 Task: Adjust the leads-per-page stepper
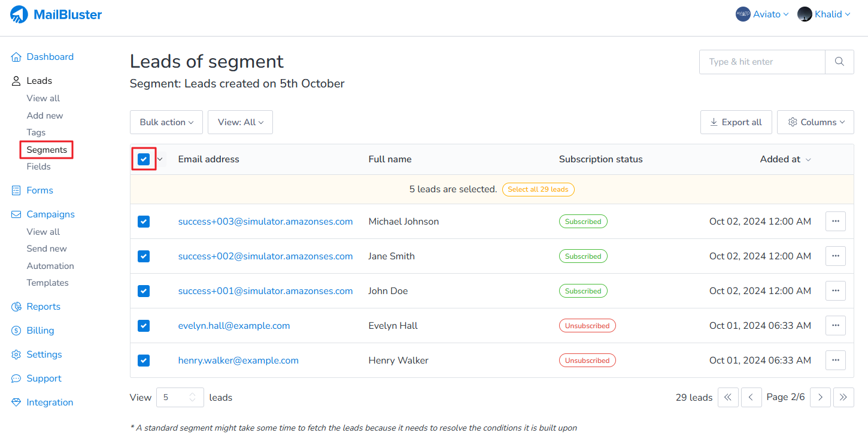[x=192, y=398]
